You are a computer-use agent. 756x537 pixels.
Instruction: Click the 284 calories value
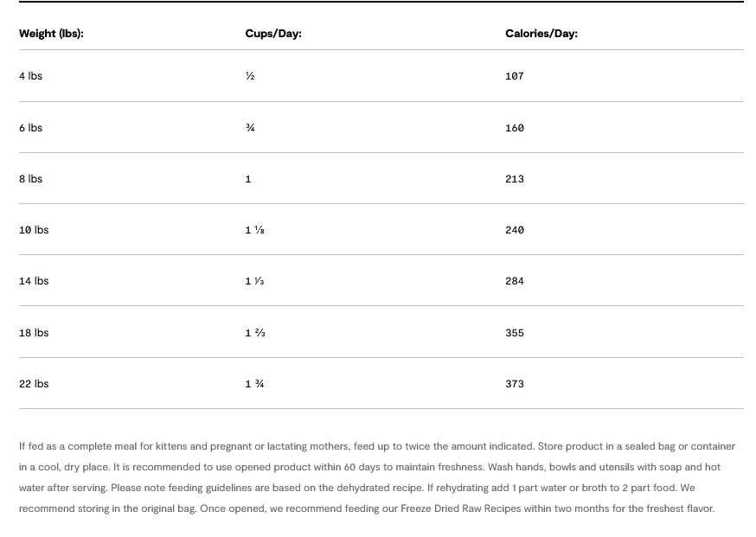click(x=515, y=281)
